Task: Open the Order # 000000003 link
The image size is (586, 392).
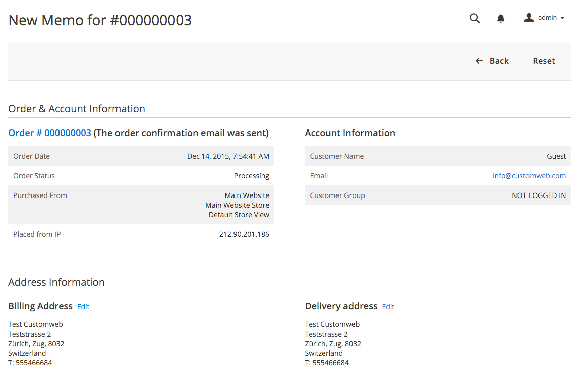Action: [x=49, y=133]
